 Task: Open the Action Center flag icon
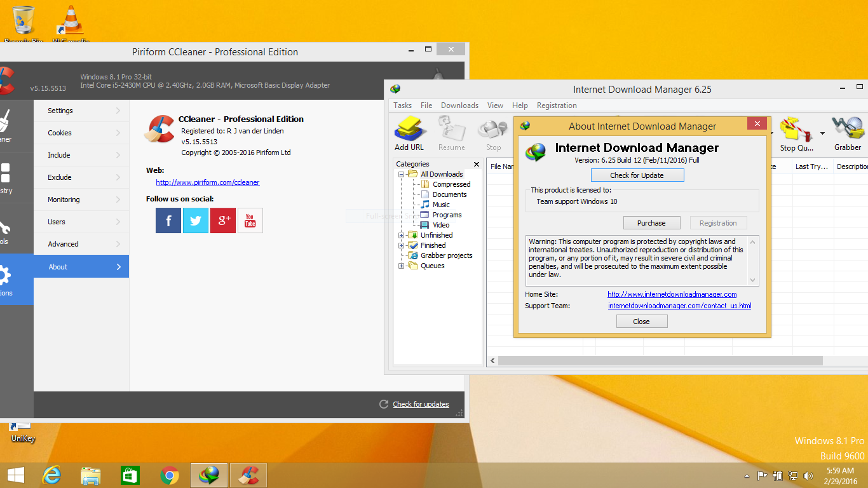[762, 475]
